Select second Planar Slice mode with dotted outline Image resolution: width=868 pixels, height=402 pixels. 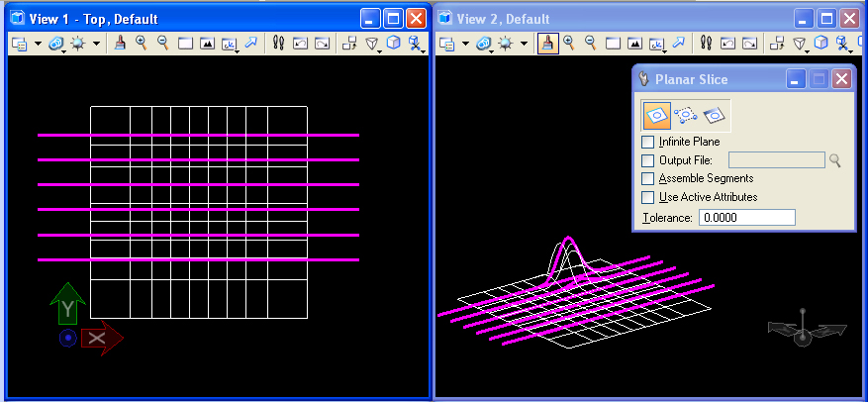685,115
